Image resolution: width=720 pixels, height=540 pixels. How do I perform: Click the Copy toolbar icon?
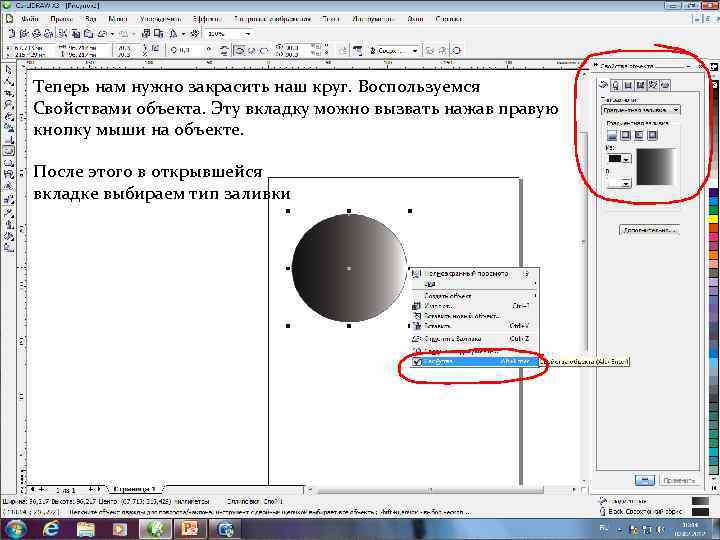click(x=76, y=34)
